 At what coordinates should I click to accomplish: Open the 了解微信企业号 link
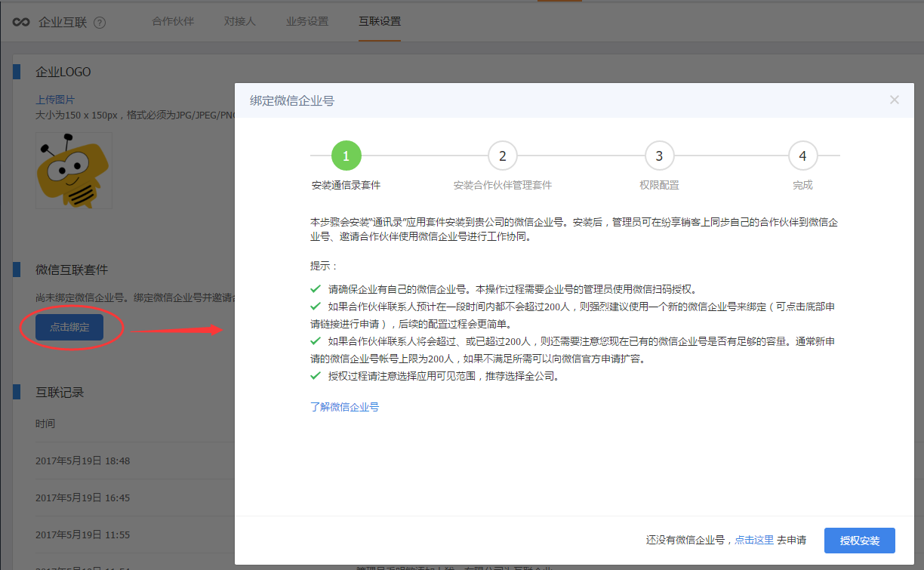pyautogui.click(x=344, y=407)
